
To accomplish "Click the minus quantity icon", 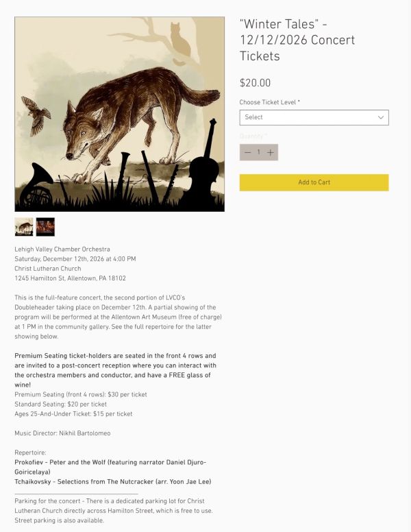I will tap(247, 152).
